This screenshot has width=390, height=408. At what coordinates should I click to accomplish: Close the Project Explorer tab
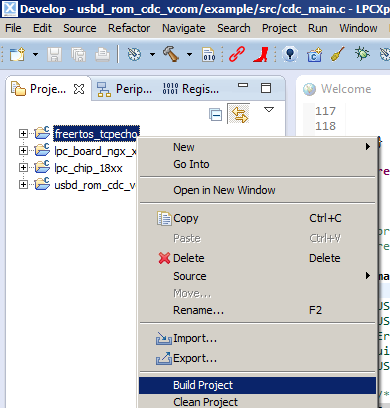click(79, 89)
